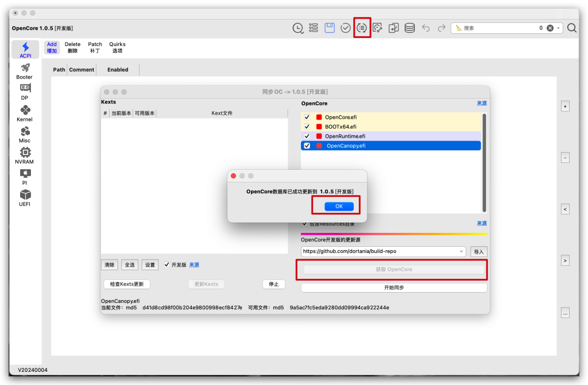Viewport: 588px width, 385px height.
Task: Open the DP section in the sidebar
Action: [25, 92]
